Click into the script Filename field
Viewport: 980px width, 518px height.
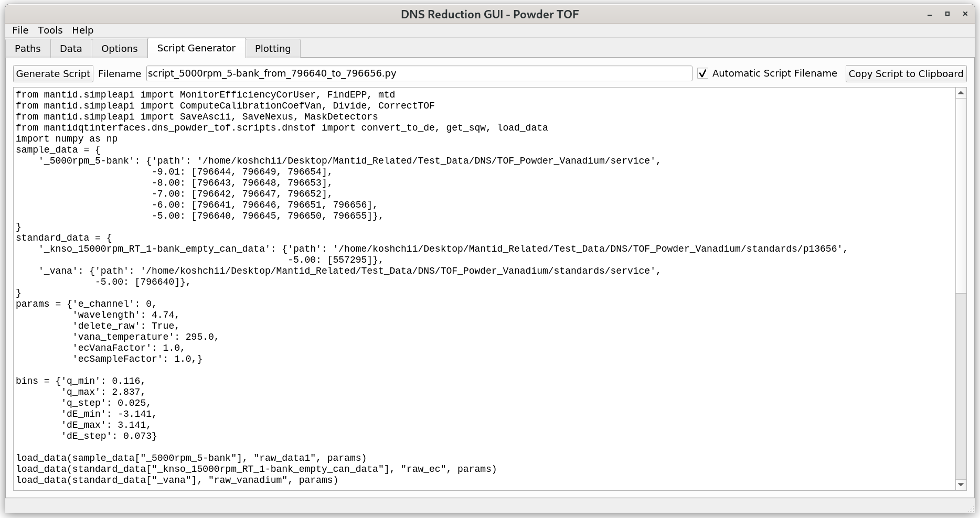[x=419, y=73]
